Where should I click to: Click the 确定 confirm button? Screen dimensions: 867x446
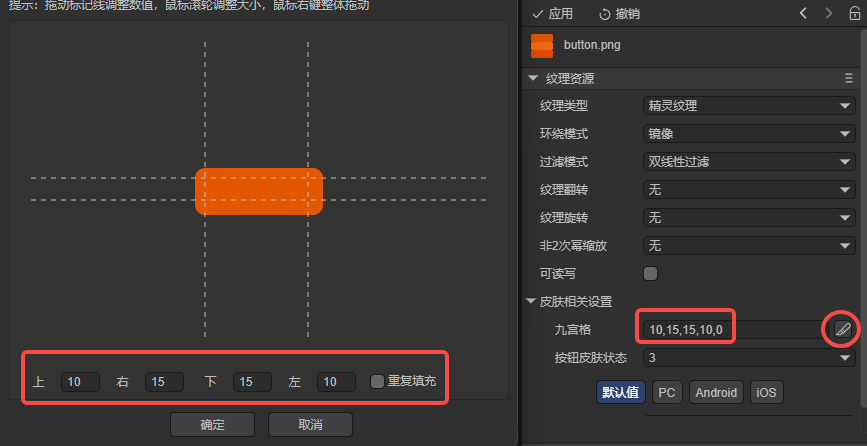pos(212,424)
